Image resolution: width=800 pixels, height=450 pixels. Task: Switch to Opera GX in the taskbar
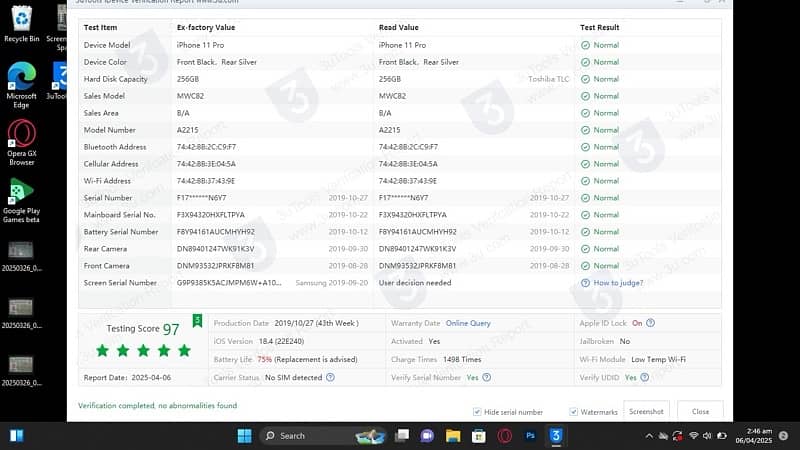[505, 436]
